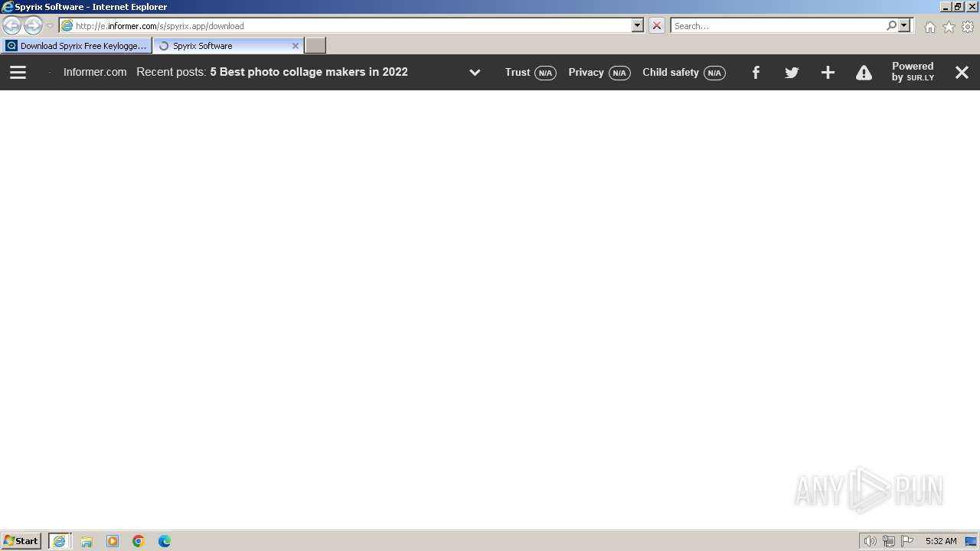Open the Windows Media Player taskbar icon

coord(113,541)
